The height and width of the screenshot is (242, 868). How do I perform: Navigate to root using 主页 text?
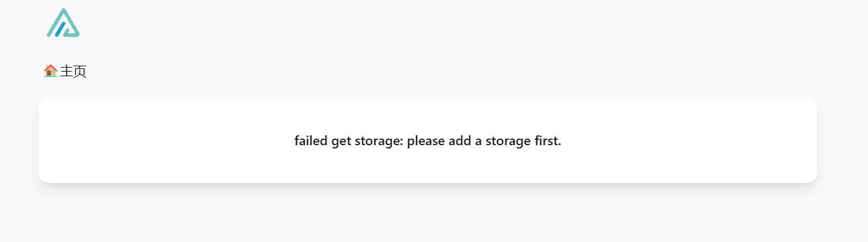click(73, 71)
